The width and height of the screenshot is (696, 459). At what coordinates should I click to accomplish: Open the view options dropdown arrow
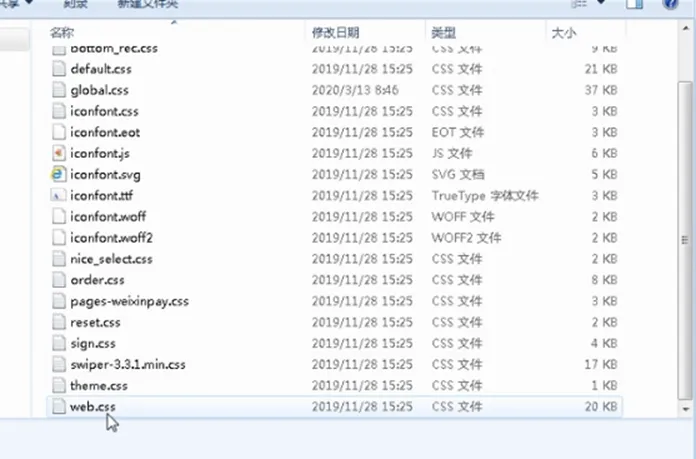pyautogui.click(x=601, y=3)
